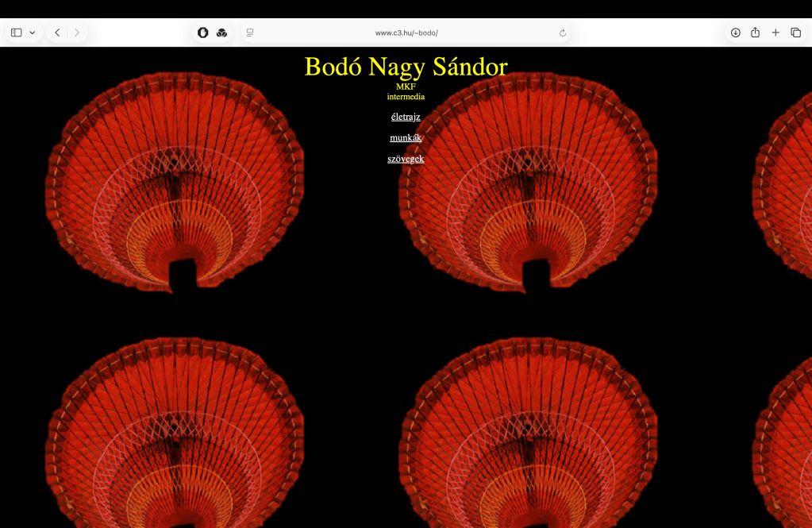
Task: Select the Bodó Nagy Sándor heading
Action: pyautogui.click(x=406, y=67)
